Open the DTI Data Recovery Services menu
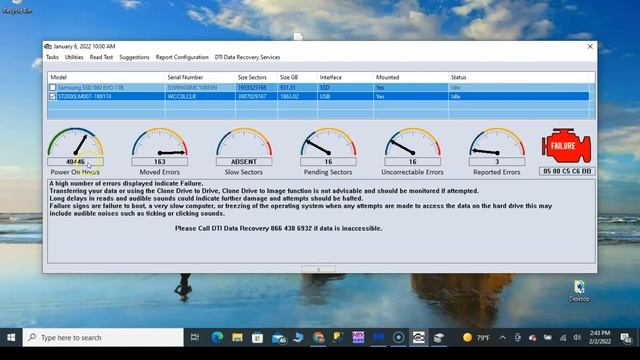This screenshot has width=640, height=360. (x=247, y=57)
